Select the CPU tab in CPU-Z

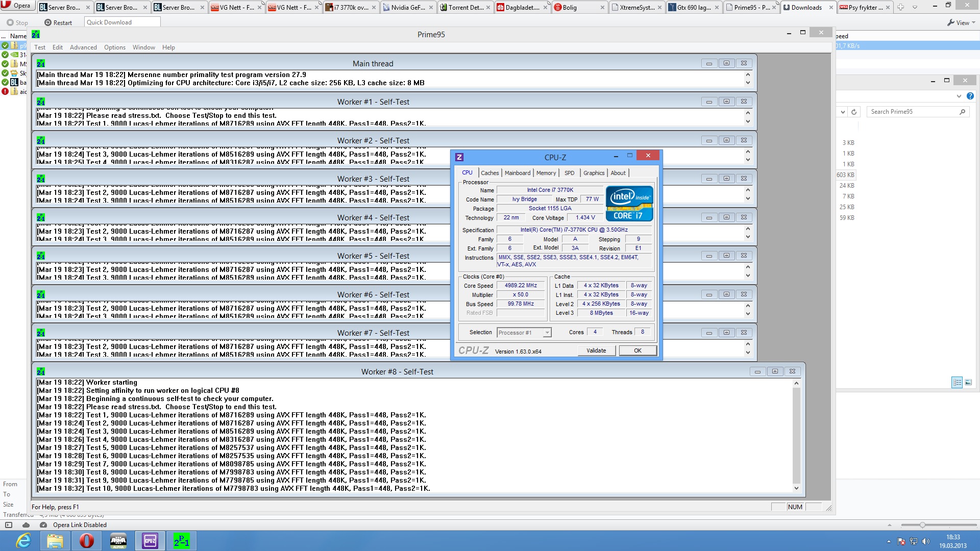point(467,172)
